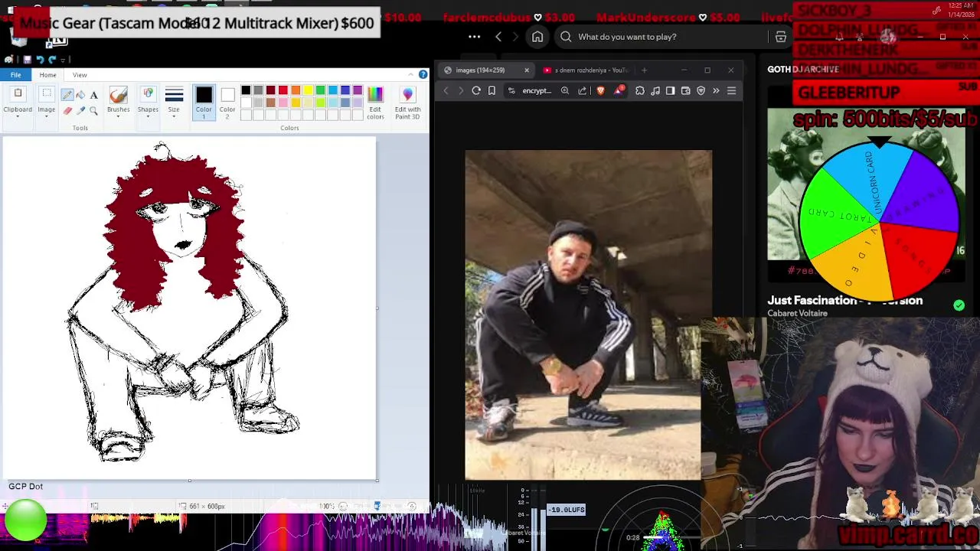This screenshot has width=980, height=551.
Task: Click Cabaret Voltaire artist name
Action: tap(797, 313)
